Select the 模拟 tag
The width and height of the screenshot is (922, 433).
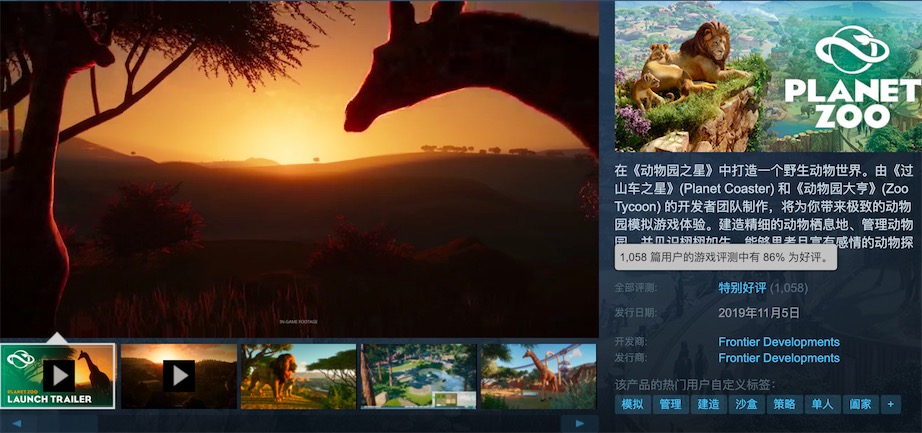[632, 405]
